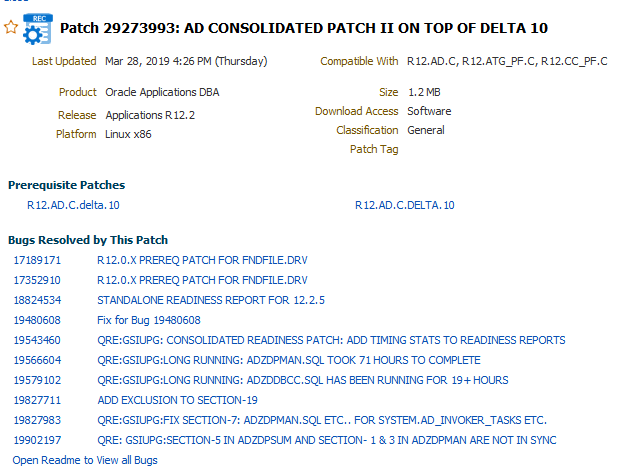Open bug number 19827711
This screenshot has height=471, width=625.
[37, 400]
